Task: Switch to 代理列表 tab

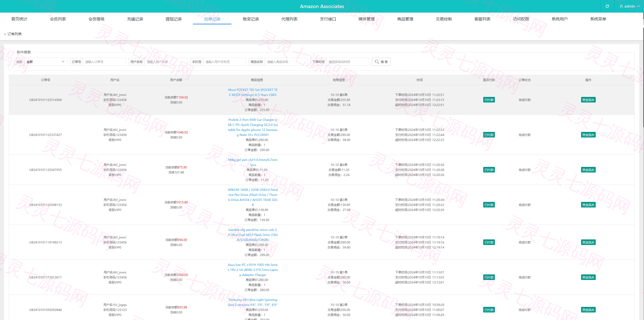Action: [289, 19]
